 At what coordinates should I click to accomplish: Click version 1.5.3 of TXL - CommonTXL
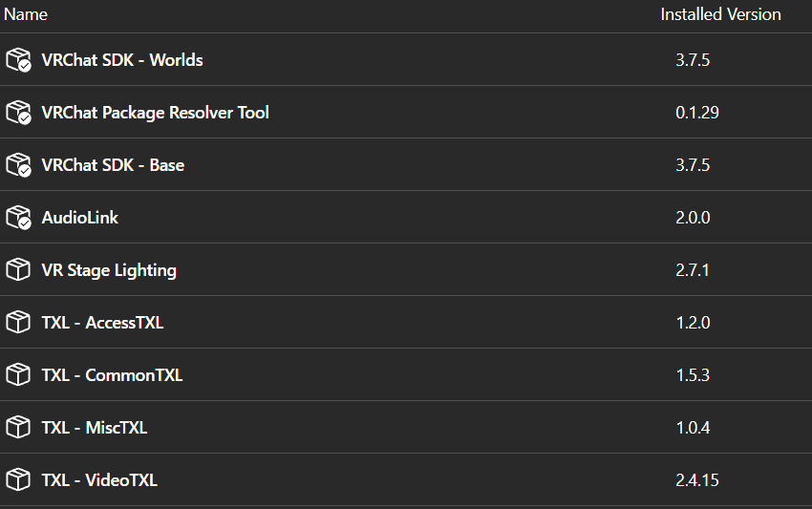coord(693,375)
